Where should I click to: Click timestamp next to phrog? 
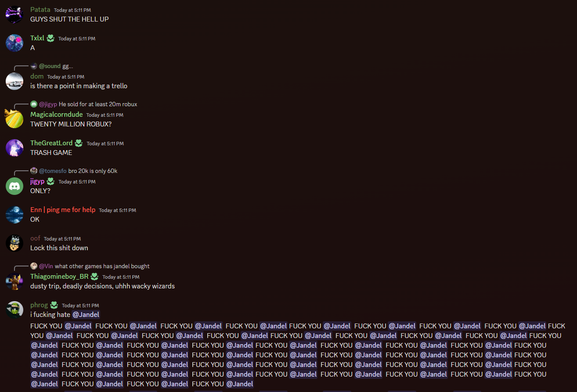point(80,306)
